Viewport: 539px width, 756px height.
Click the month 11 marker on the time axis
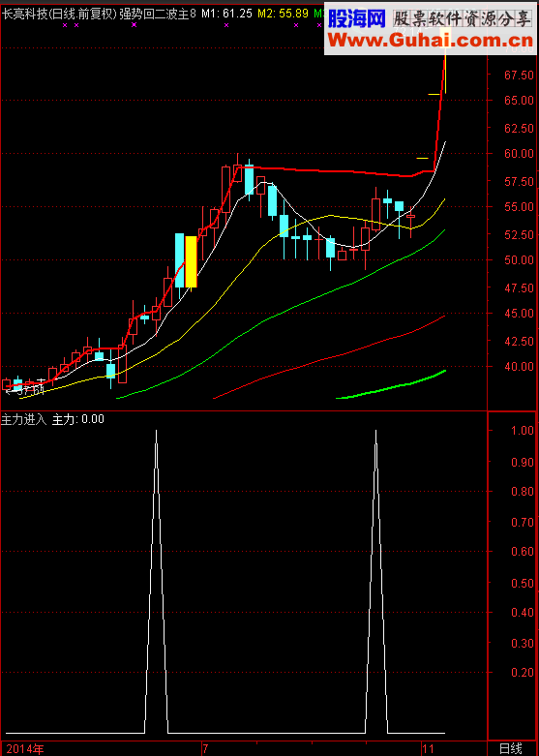(428, 749)
